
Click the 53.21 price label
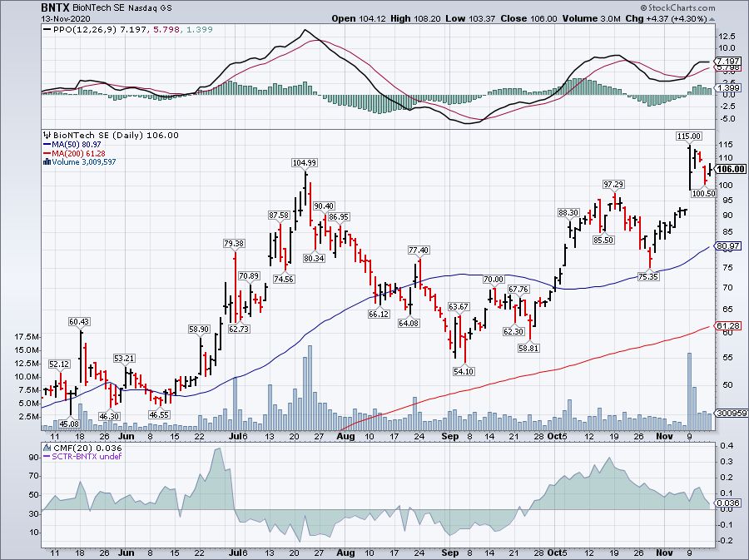point(124,358)
